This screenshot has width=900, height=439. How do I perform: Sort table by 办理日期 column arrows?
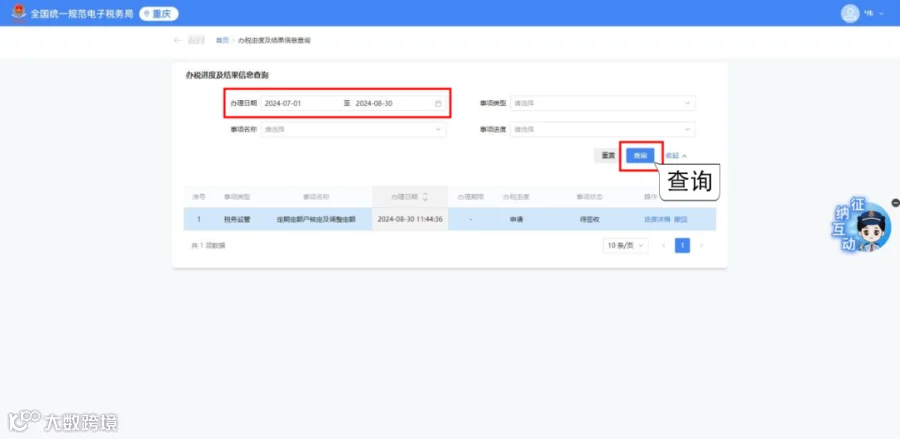point(425,197)
